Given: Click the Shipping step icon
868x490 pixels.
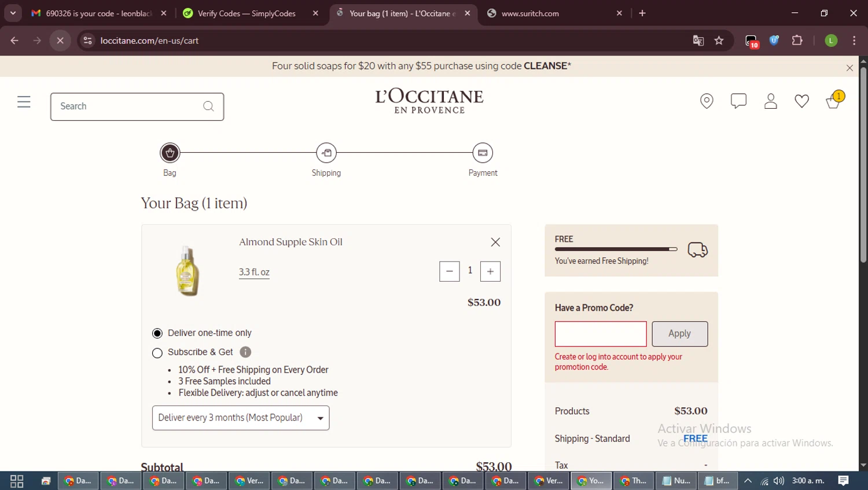Looking at the screenshot, I should (326, 153).
